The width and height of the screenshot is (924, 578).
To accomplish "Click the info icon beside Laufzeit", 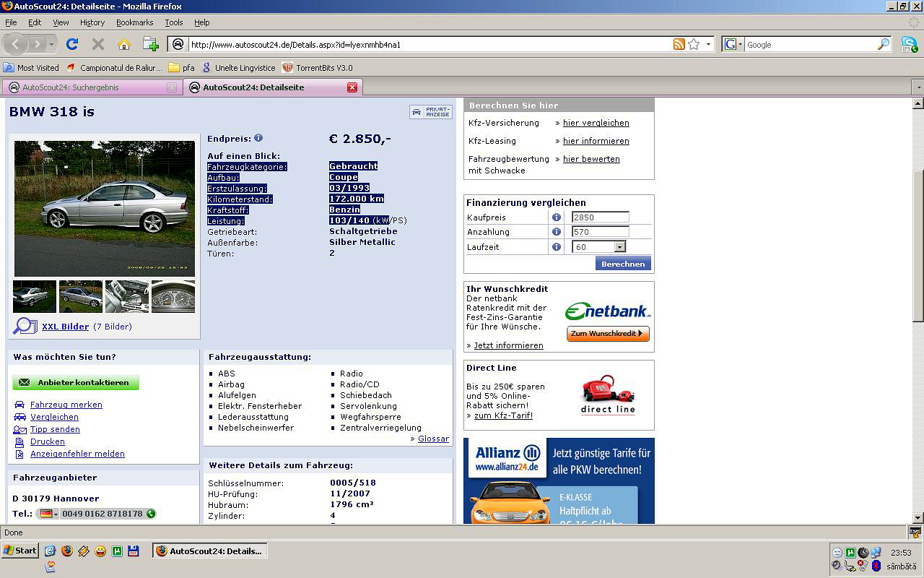I will point(557,246).
